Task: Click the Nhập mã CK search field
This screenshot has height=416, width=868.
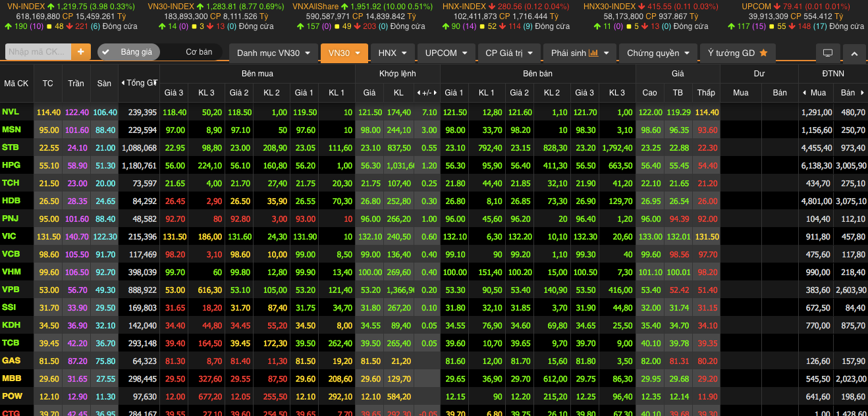Action: pos(37,52)
